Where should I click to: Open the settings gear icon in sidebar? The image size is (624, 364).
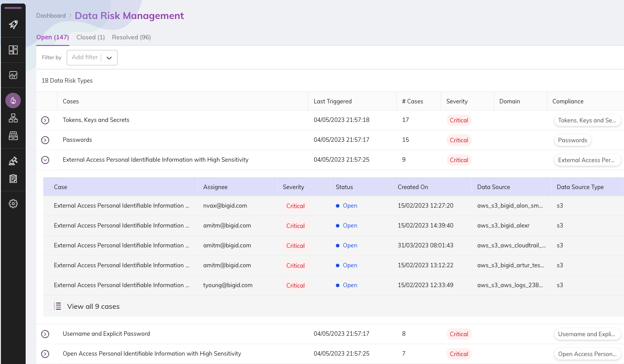(x=13, y=204)
